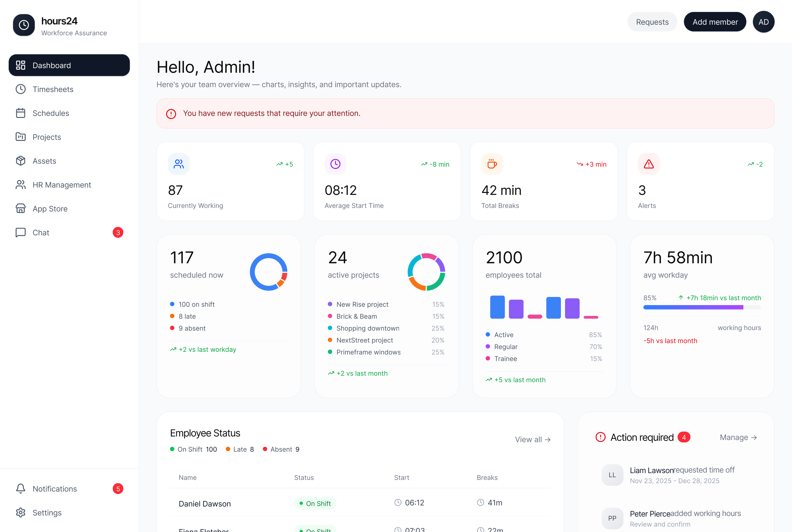The height and width of the screenshot is (532, 792).
Task: Click the App Store storefront icon
Action: [x=21, y=208]
